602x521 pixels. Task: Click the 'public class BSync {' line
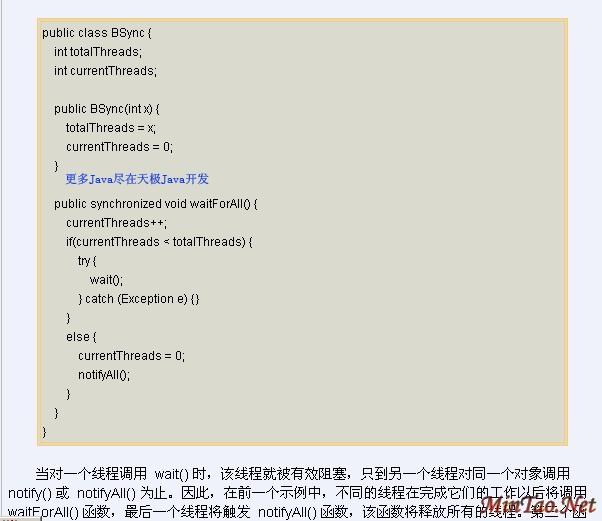coord(97,33)
